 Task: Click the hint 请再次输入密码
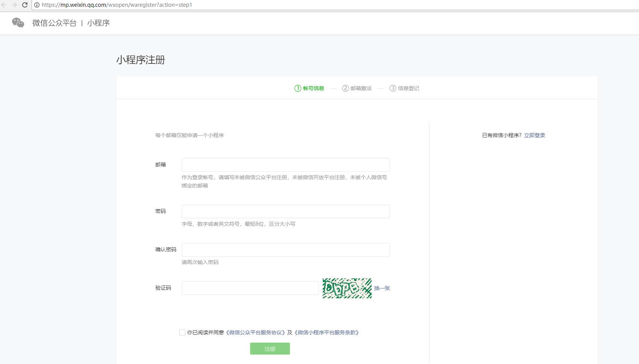(200, 262)
